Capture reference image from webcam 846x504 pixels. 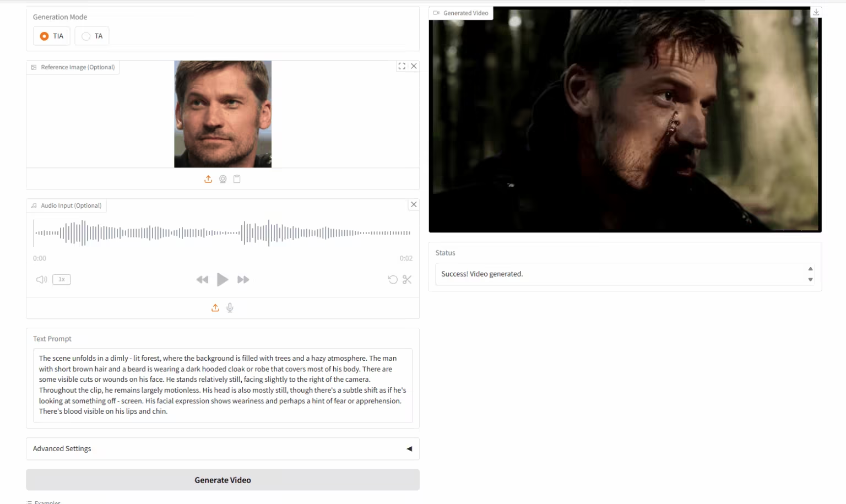pyautogui.click(x=223, y=179)
